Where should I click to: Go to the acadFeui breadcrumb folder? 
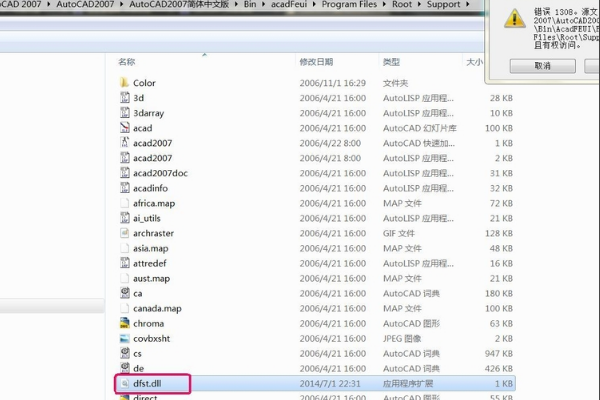[289, 4]
